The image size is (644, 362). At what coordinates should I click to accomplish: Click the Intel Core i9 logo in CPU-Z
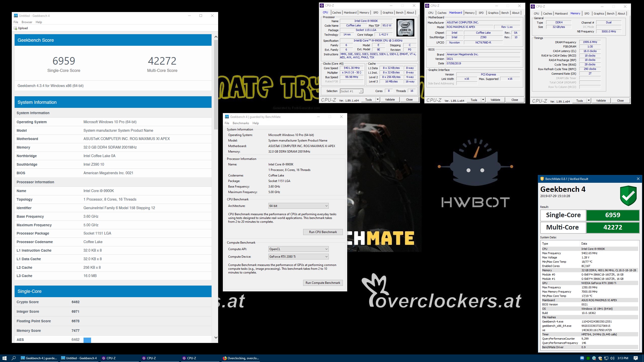[405, 28]
